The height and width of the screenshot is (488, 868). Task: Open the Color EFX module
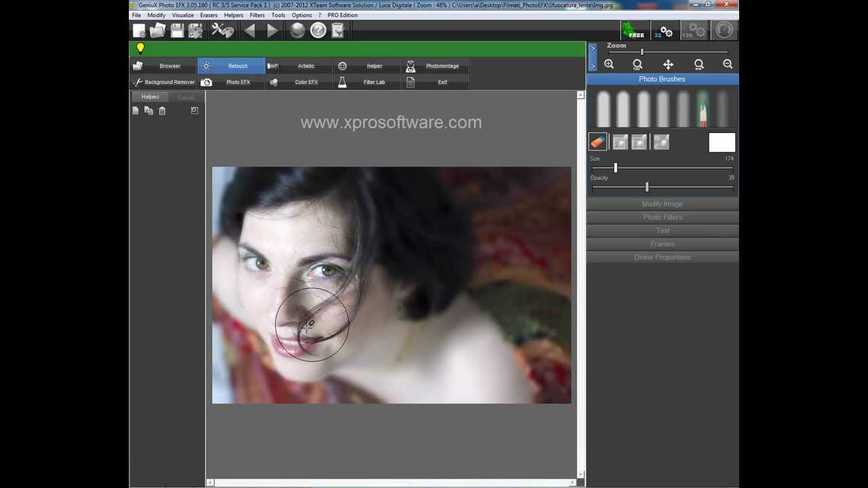(299, 82)
